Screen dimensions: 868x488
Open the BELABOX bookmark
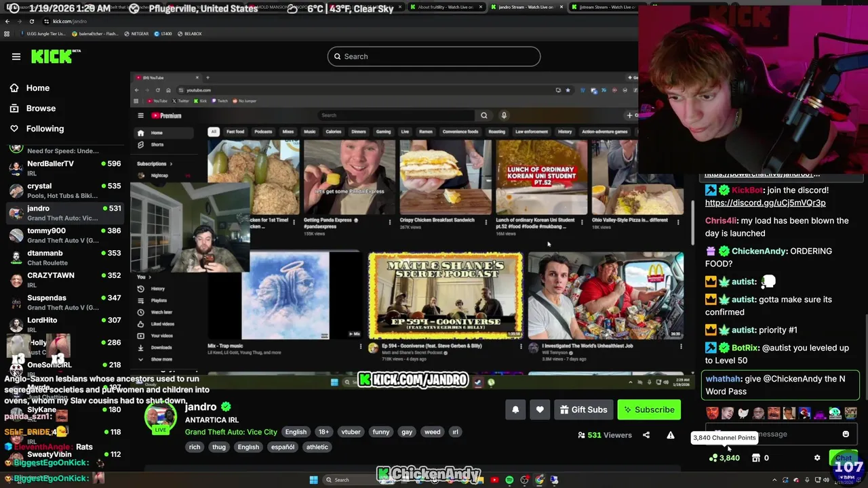point(189,33)
